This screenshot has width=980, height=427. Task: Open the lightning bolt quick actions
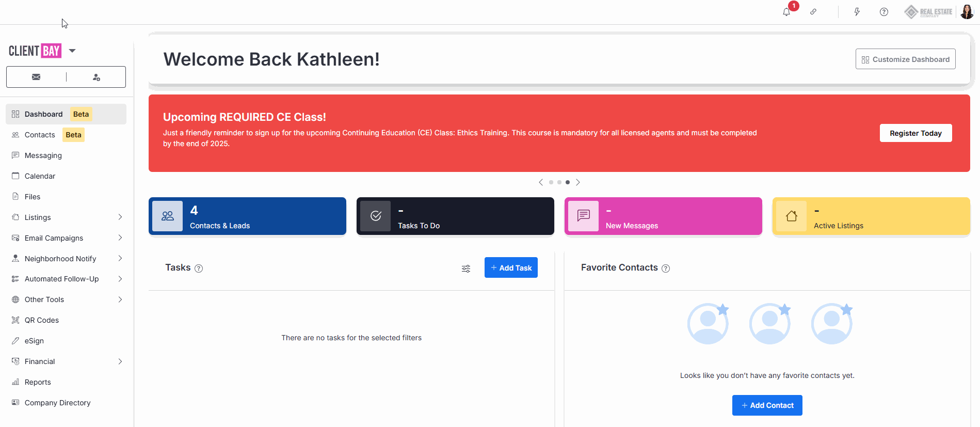coord(857,12)
